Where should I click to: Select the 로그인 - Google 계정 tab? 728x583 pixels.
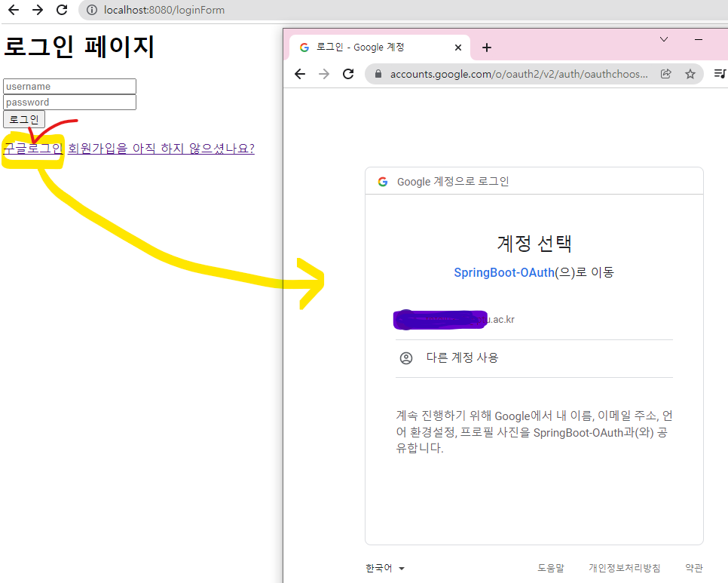(x=380, y=48)
